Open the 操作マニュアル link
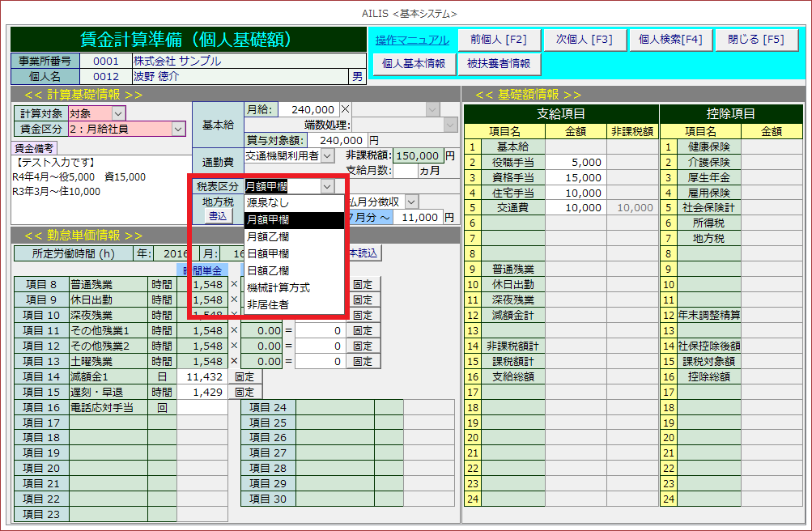This screenshot has height=531, width=812. pos(411,40)
